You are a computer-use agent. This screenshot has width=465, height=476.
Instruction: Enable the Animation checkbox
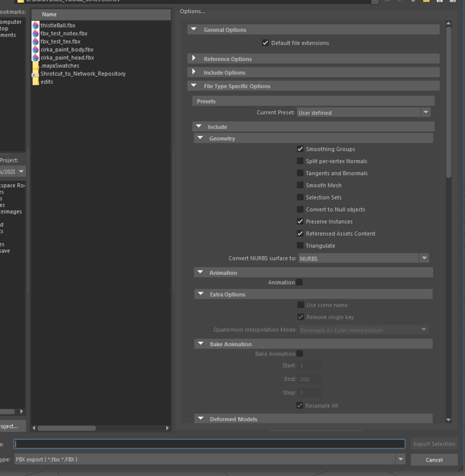point(300,282)
